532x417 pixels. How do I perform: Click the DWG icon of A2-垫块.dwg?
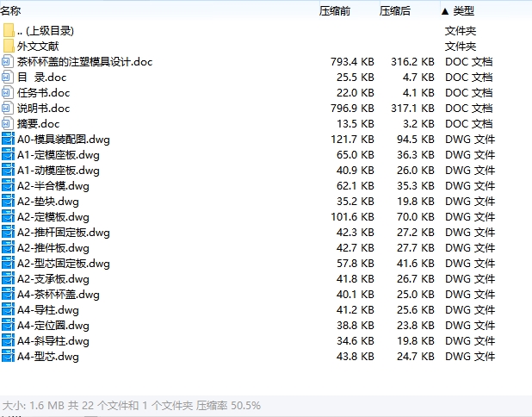pyautogui.click(x=8, y=202)
